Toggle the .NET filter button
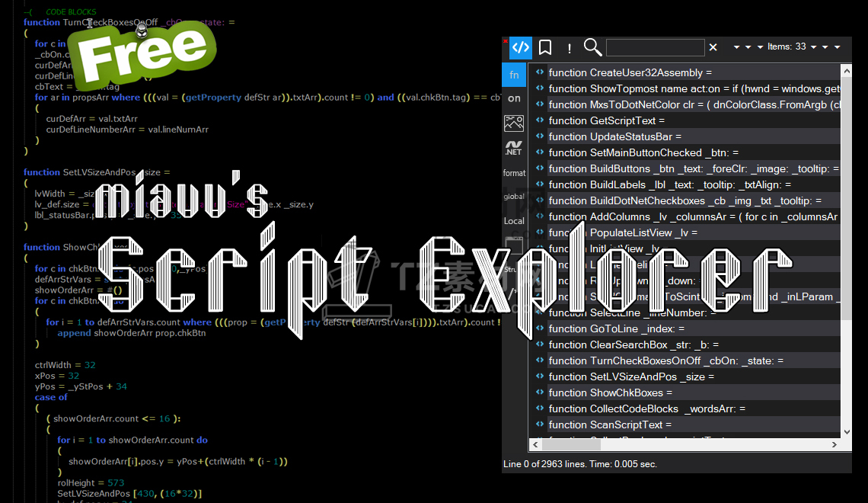 pyautogui.click(x=514, y=148)
